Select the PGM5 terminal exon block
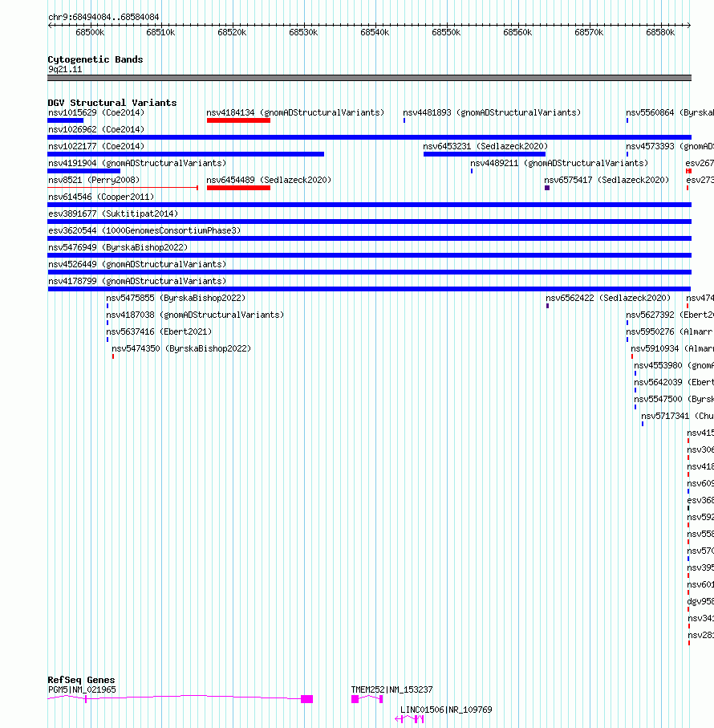Image resolution: width=714 pixels, height=728 pixels. pos(306,699)
